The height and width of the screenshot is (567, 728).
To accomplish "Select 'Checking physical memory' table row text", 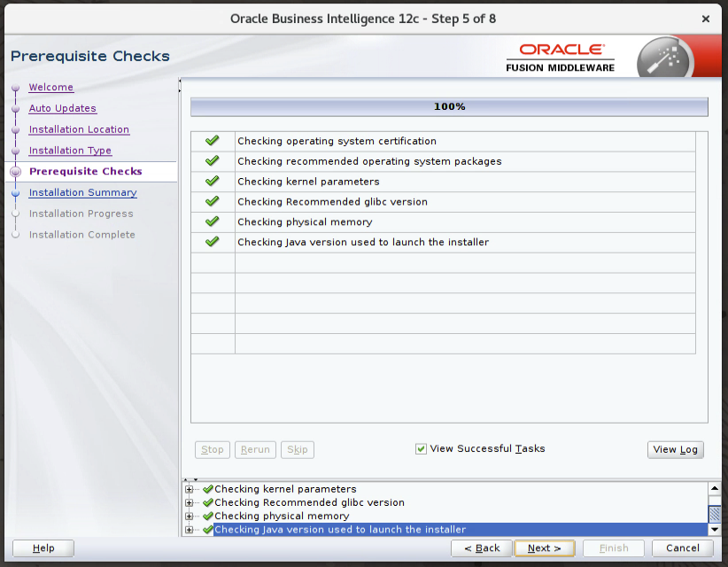I will point(305,222).
